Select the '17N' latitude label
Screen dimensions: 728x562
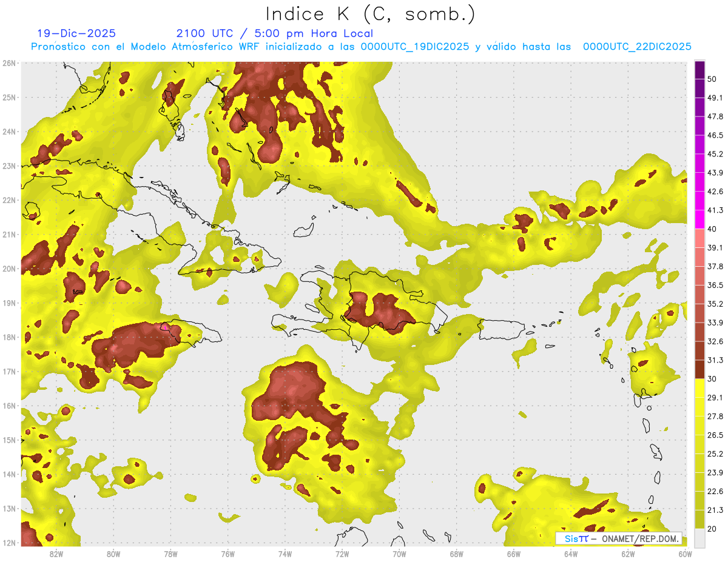pyautogui.click(x=9, y=371)
